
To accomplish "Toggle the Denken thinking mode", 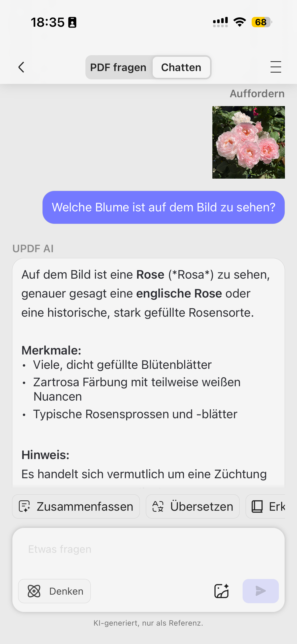I will point(54,591).
